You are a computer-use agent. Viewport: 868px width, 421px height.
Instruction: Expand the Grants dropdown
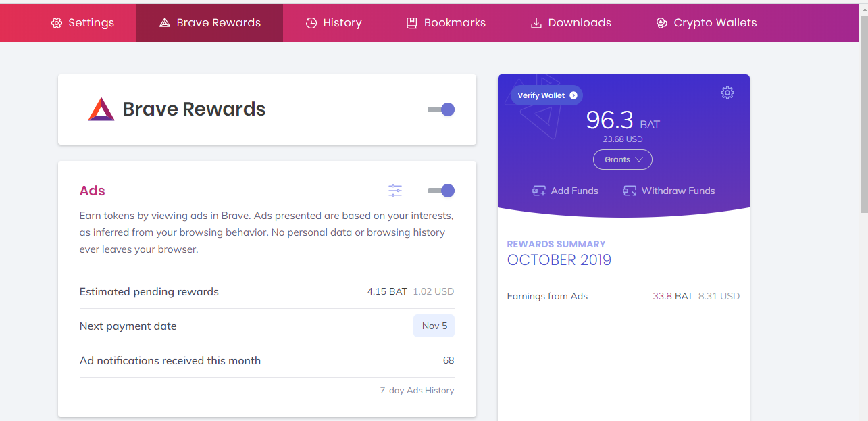point(623,159)
